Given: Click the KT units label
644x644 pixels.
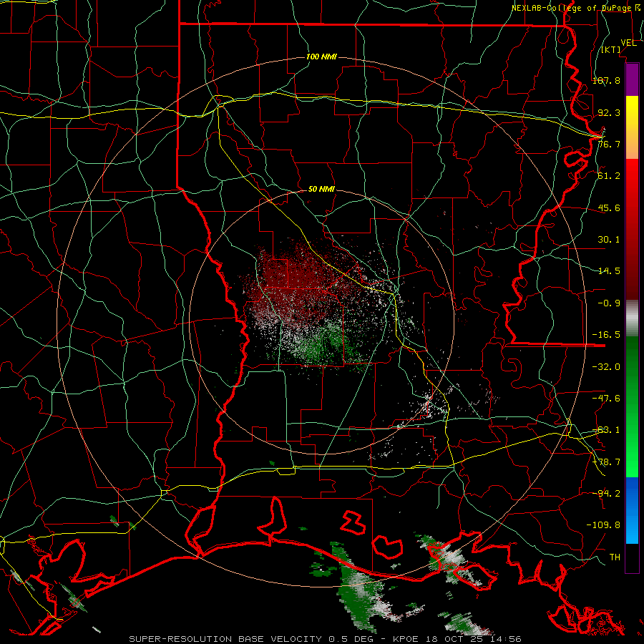Looking at the screenshot, I should pyautogui.click(x=611, y=49).
